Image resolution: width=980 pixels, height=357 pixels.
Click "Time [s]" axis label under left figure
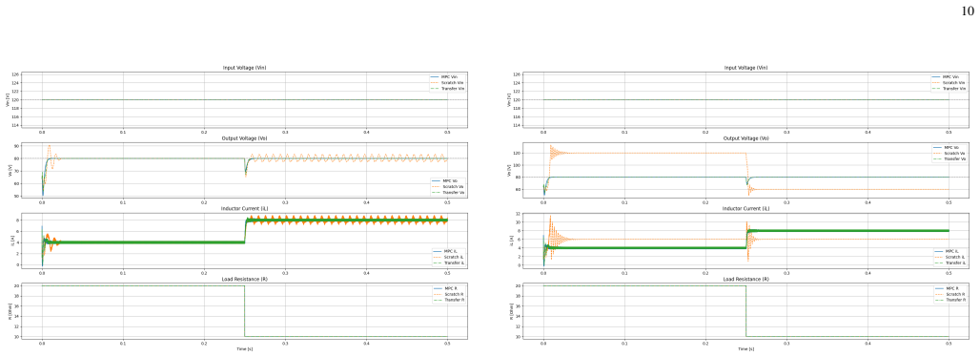245,348
